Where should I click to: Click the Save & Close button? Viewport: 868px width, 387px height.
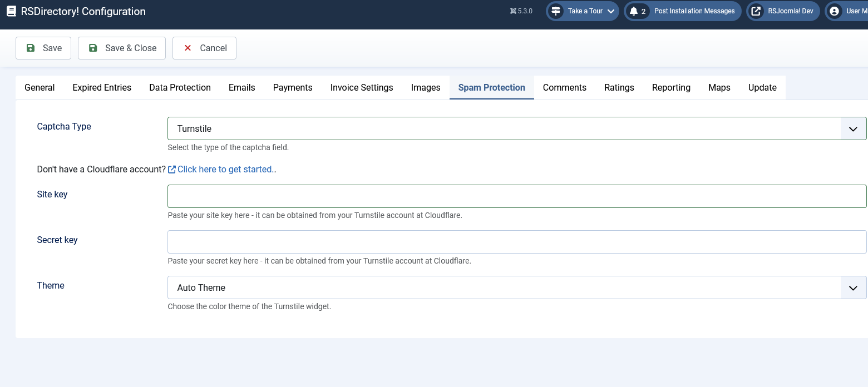tap(123, 48)
